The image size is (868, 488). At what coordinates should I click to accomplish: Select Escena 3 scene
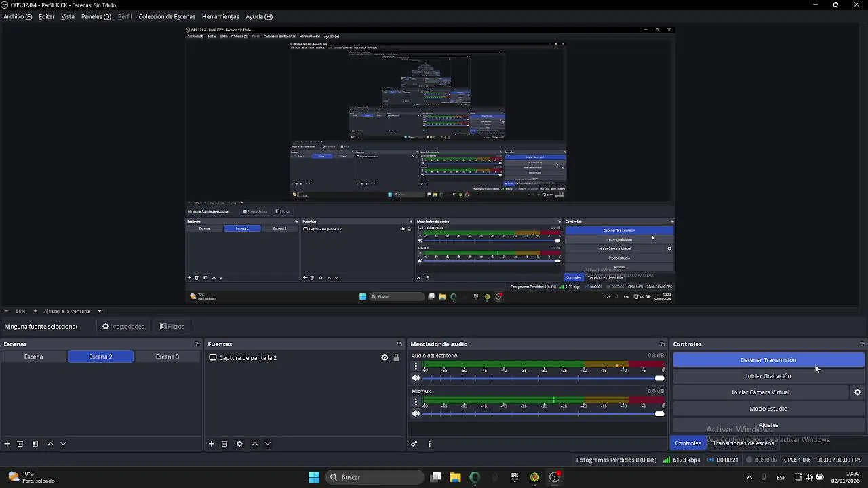tap(167, 357)
